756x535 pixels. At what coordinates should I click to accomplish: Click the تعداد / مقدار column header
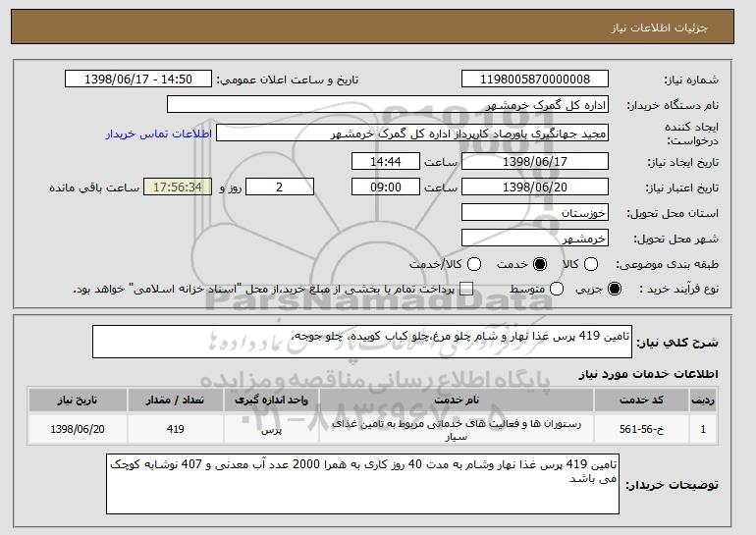pos(176,401)
